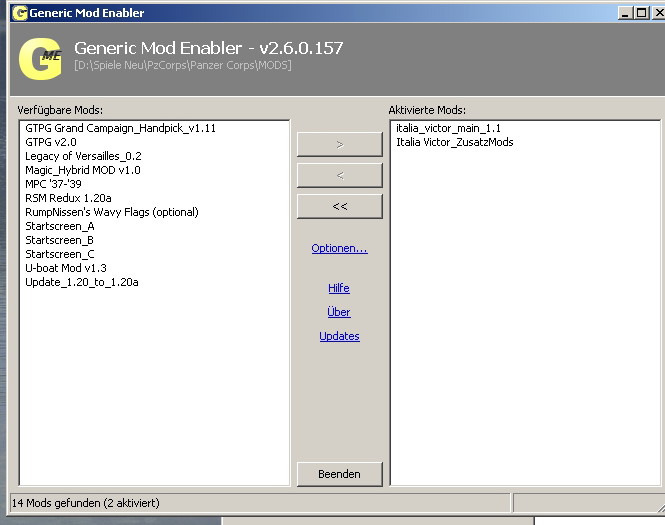This screenshot has width=665, height=525.
Task: Click the GME logo in the header
Action: [40, 59]
